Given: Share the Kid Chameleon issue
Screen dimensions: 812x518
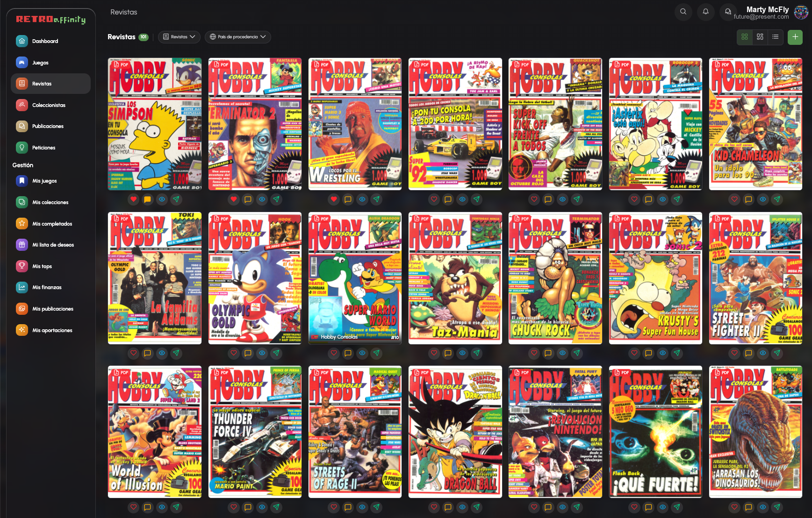Looking at the screenshot, I should 777,199.
